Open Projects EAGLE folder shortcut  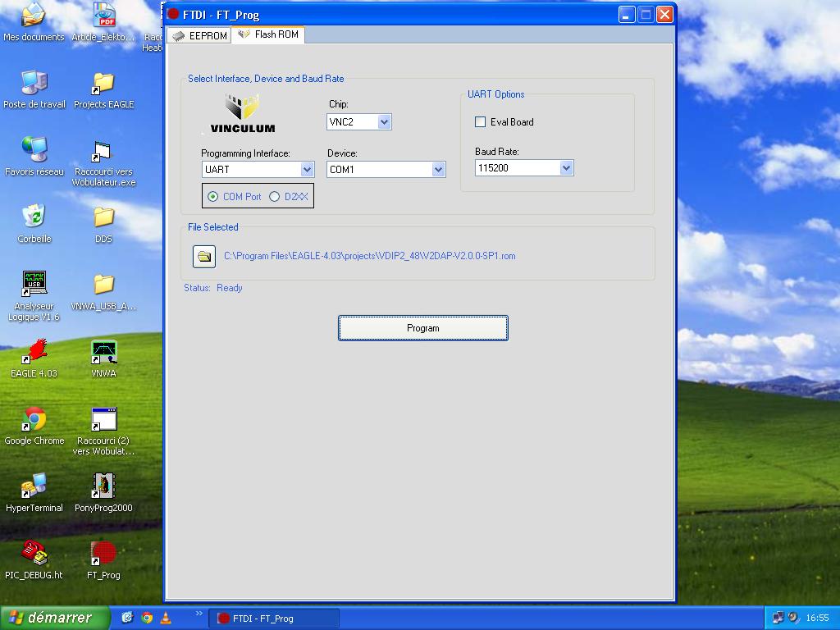pos(103,89)
